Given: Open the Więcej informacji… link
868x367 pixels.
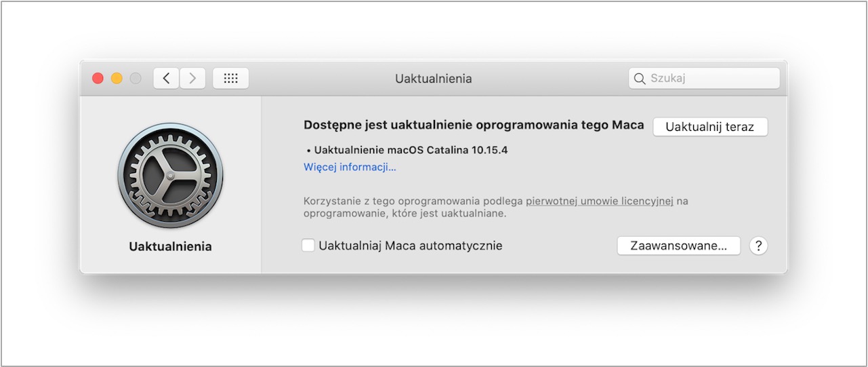Looking at the screenshot, I should [x=350, y=167].
